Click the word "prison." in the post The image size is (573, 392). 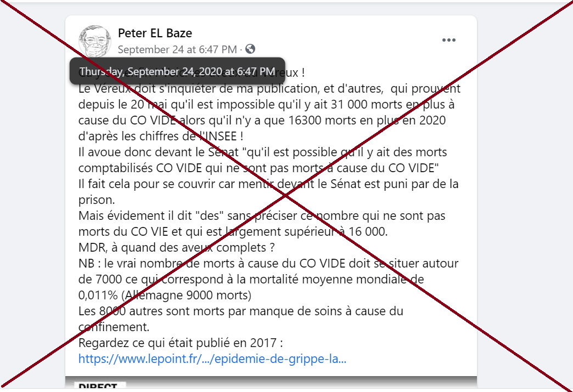97,200
